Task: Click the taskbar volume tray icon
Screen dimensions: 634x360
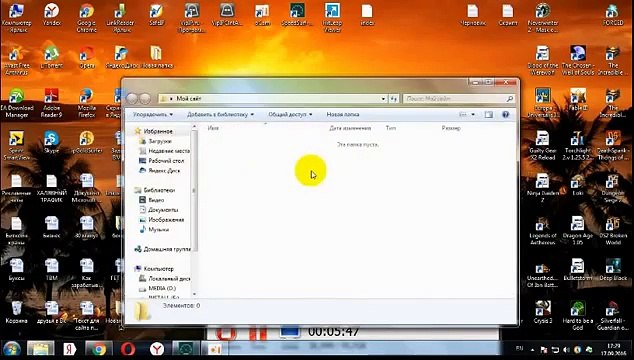Action: pyautogui.click(x=566, y=349)
